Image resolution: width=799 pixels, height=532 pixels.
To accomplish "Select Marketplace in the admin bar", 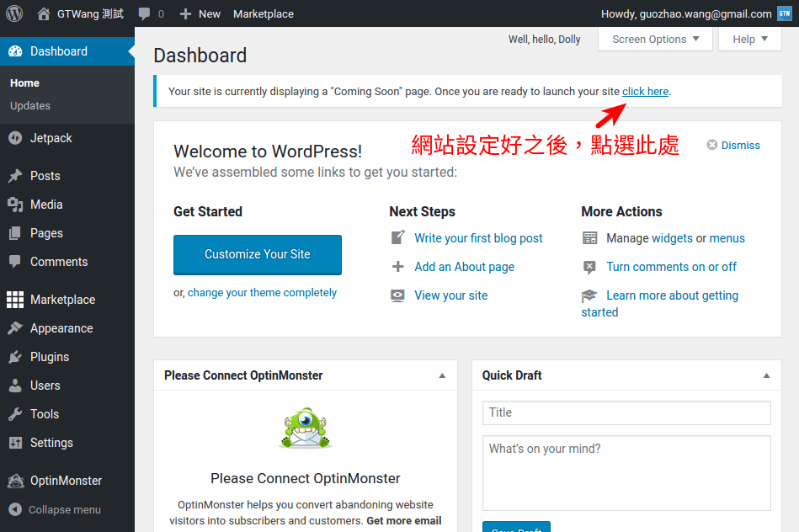I will [x=263, y=13].
